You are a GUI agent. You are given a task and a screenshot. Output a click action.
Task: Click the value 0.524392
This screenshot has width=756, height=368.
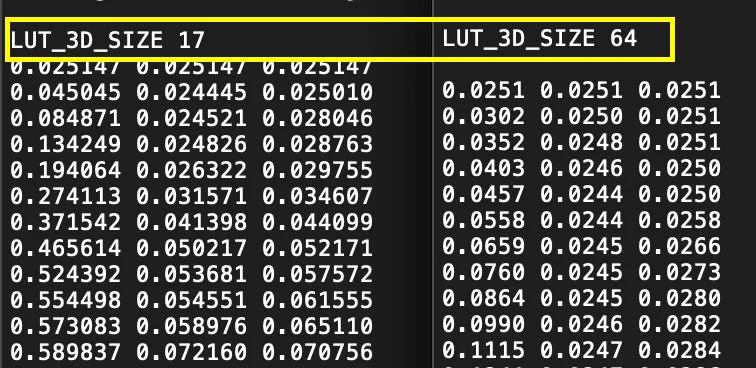click(x=66, y=274)
